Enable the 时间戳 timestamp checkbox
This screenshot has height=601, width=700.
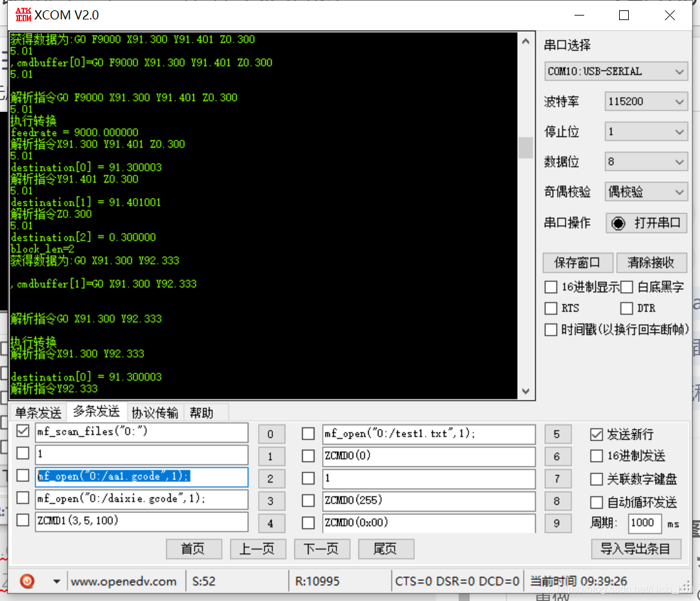tap(551, 329)
